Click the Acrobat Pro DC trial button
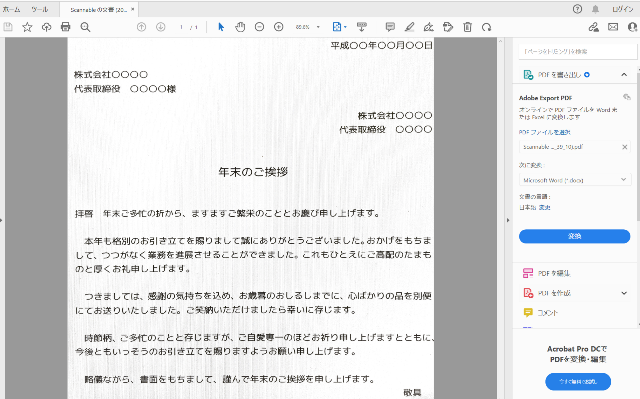 click(x=578, y=381)
